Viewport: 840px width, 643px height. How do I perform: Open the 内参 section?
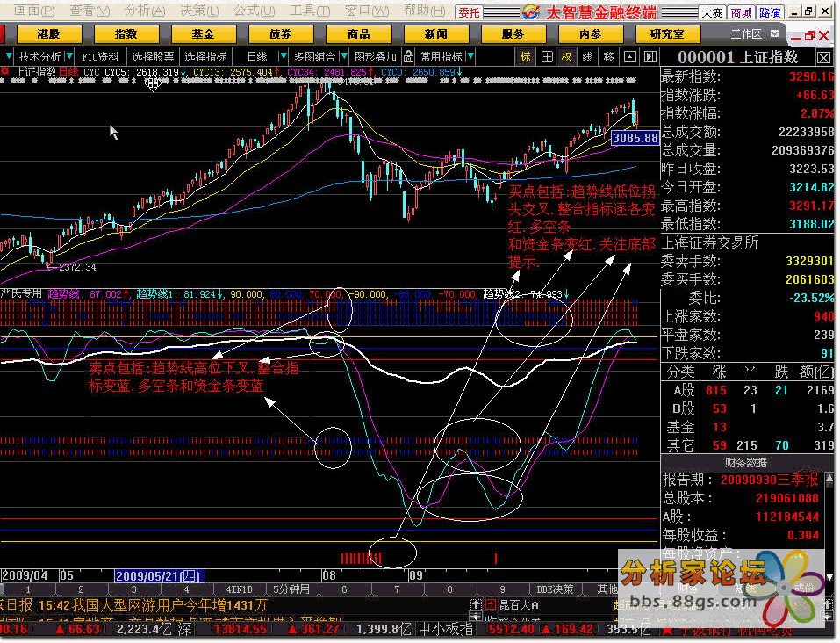click(x=591, y=34)
